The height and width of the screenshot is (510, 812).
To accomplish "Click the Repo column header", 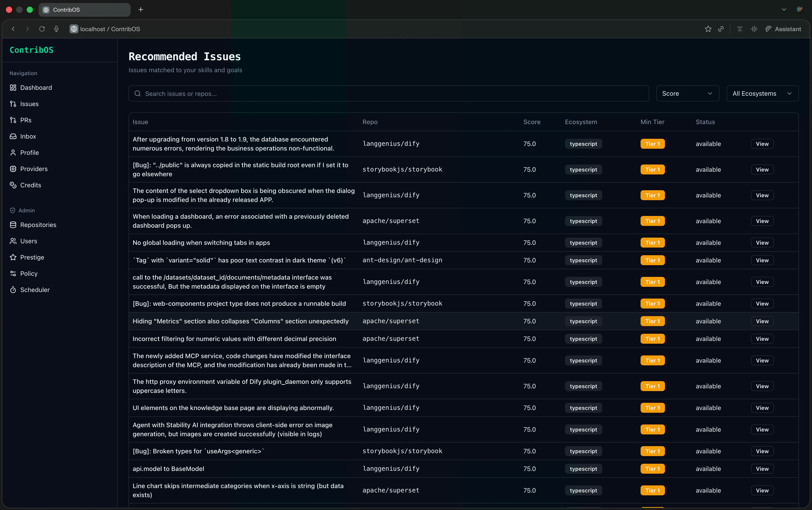I will coord(370,122).
